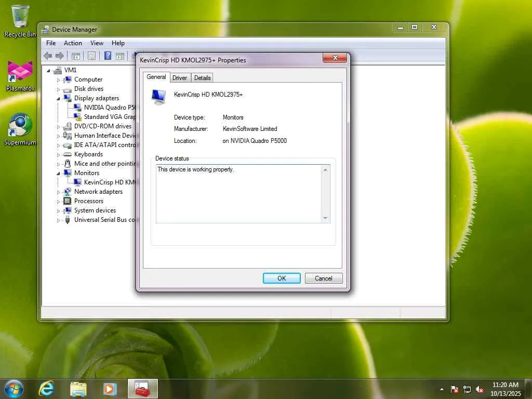Click the Properties toolbar icon in Device Manager
The width and height of the screenshot is (532, 399).
(91, 56)
